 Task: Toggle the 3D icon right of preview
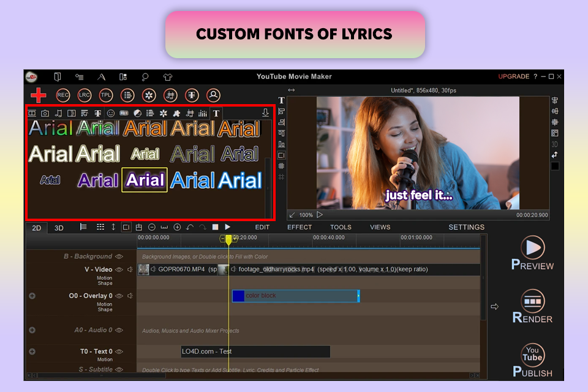pyautogui.click(x=555, y=144)
